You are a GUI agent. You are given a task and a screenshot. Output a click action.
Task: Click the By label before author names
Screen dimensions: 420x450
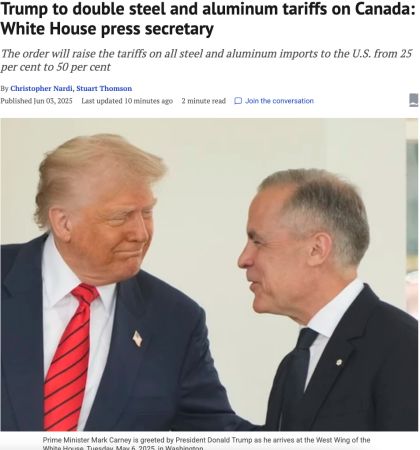tap(4, 89)
